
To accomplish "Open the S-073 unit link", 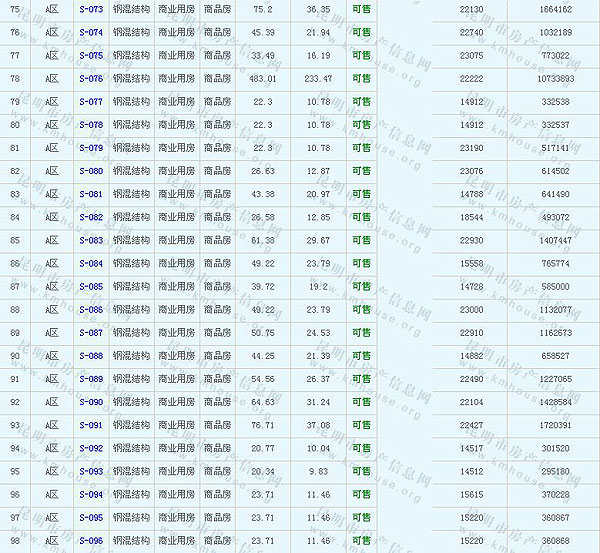I will [90, 9].
